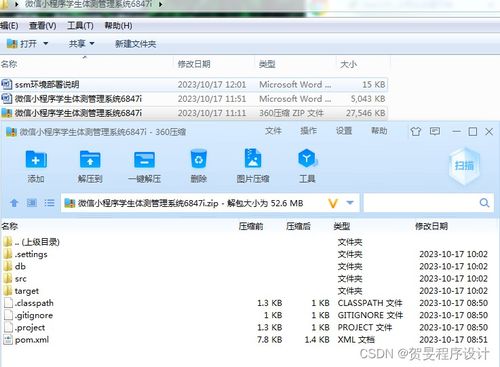Sort Explorer by 类型 column
This screenshot has width=500, height=367.
[x=267, y=64]
